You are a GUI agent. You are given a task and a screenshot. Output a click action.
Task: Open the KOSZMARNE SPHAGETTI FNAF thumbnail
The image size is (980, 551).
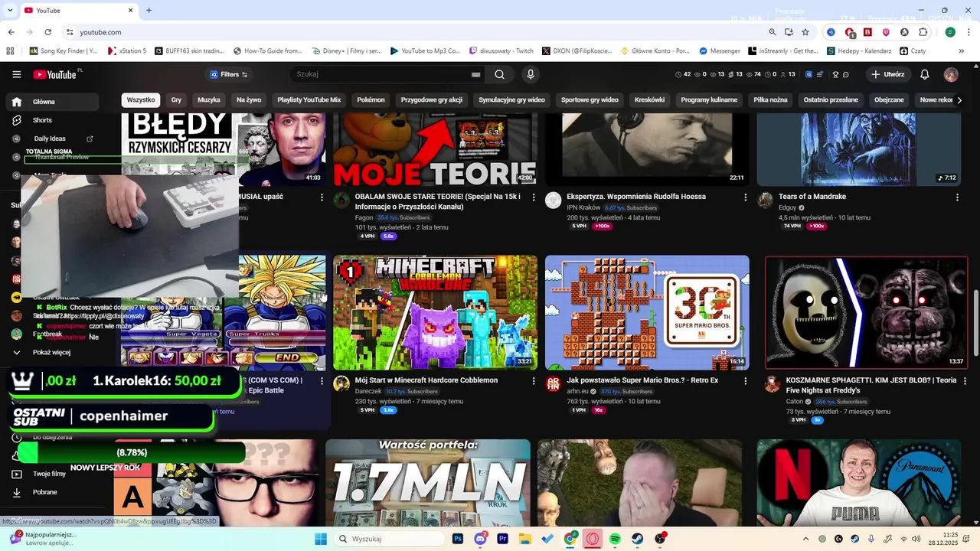(x=867, y=312)
